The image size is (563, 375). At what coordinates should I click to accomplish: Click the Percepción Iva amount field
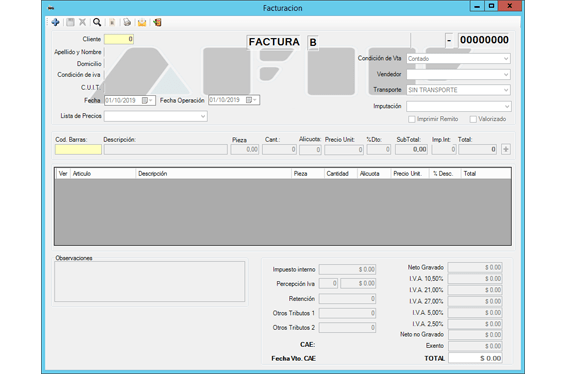click(358, 283)
